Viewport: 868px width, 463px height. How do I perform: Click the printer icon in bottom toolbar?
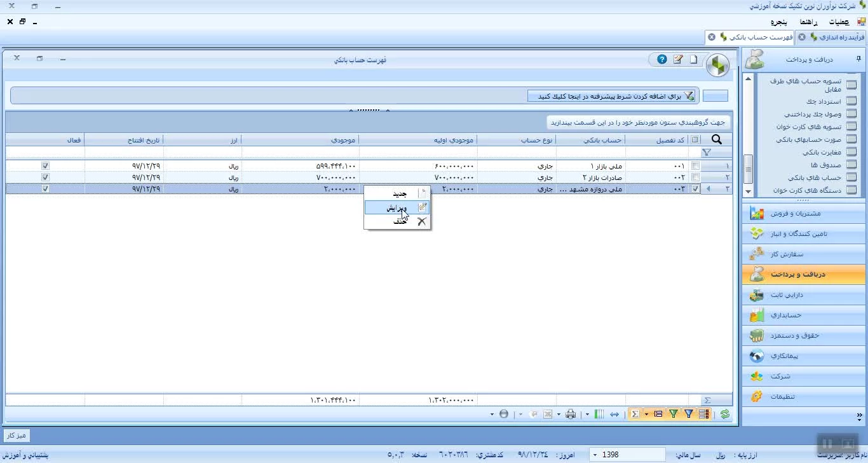(571, 414)
